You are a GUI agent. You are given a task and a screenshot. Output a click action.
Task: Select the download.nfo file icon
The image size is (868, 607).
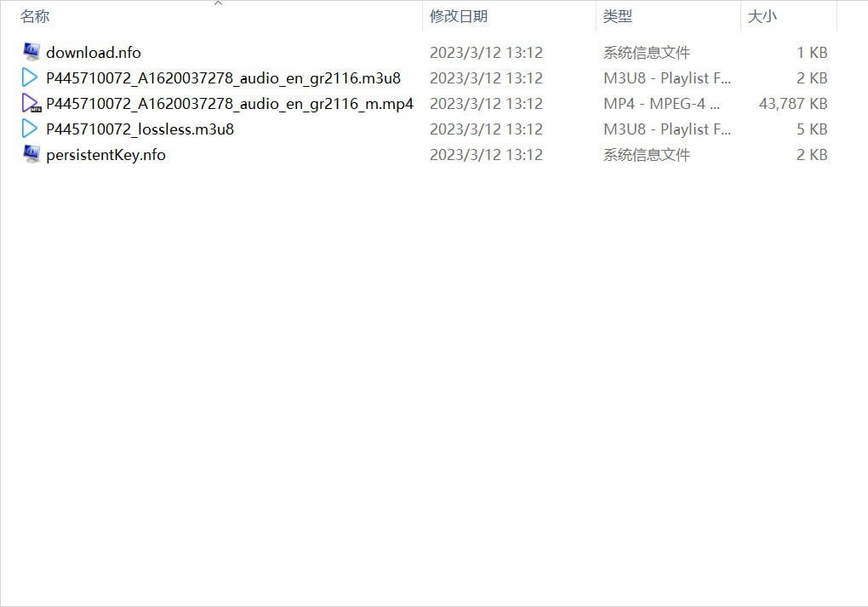click(31, 52)
